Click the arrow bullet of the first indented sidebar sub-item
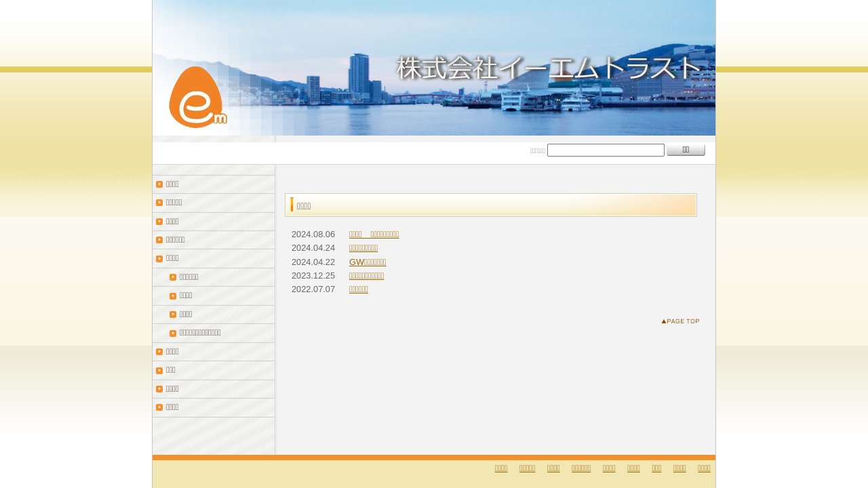 pos(173,277)
